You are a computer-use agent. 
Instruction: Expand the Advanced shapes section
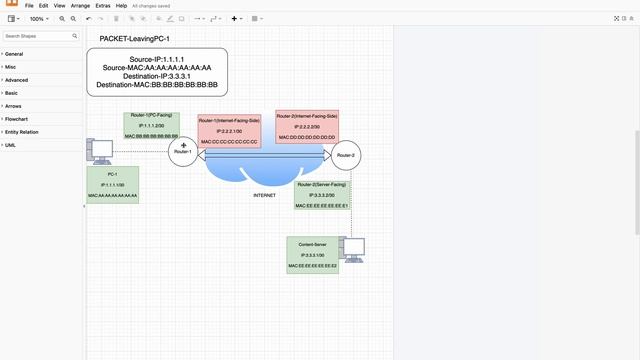click(x=41, y=80)
